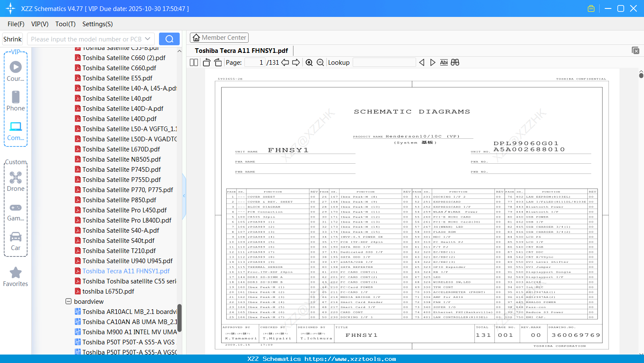The width and height of the screenshot is (644, 363).
Task: Click the restore panel icon at top right
Action: pyautogui.click(x=636, y=50)
